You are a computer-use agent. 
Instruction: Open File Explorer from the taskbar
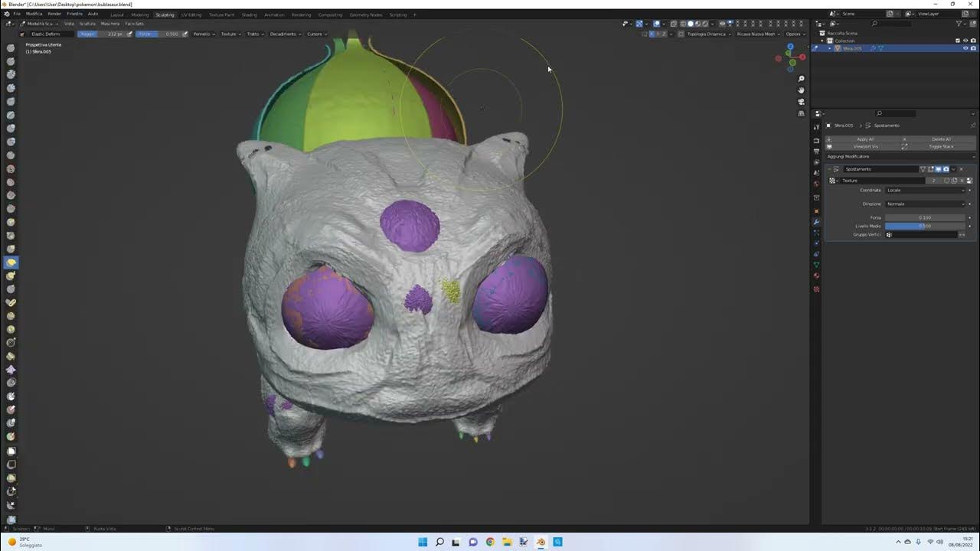click(x=507, y=542)
